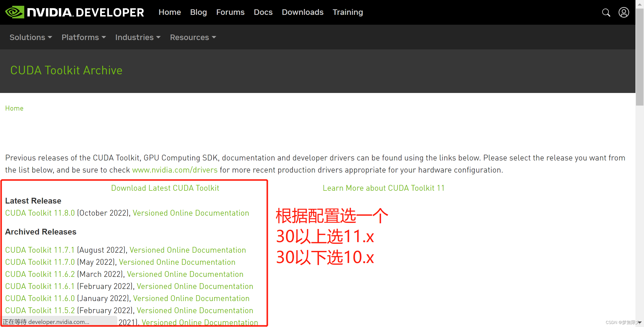Open documentation link for CUDA 11.7.1
The width and height of the screenshot is (644, 327).
click(188, 250)
